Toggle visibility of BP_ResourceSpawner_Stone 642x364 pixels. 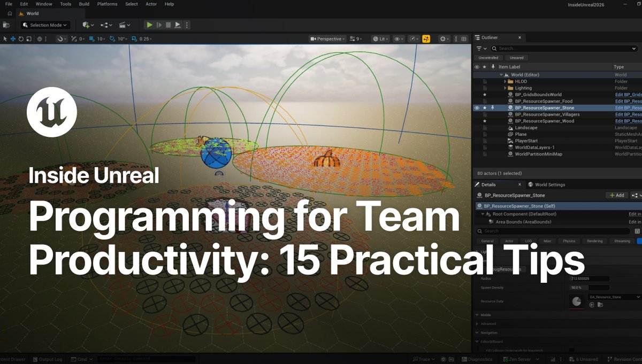tap(477, 107)
